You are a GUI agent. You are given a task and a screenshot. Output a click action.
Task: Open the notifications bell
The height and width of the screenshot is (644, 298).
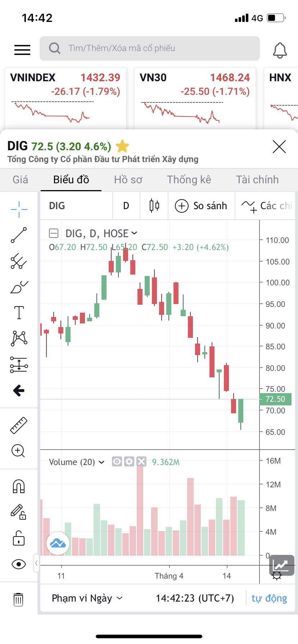[280, 50]
